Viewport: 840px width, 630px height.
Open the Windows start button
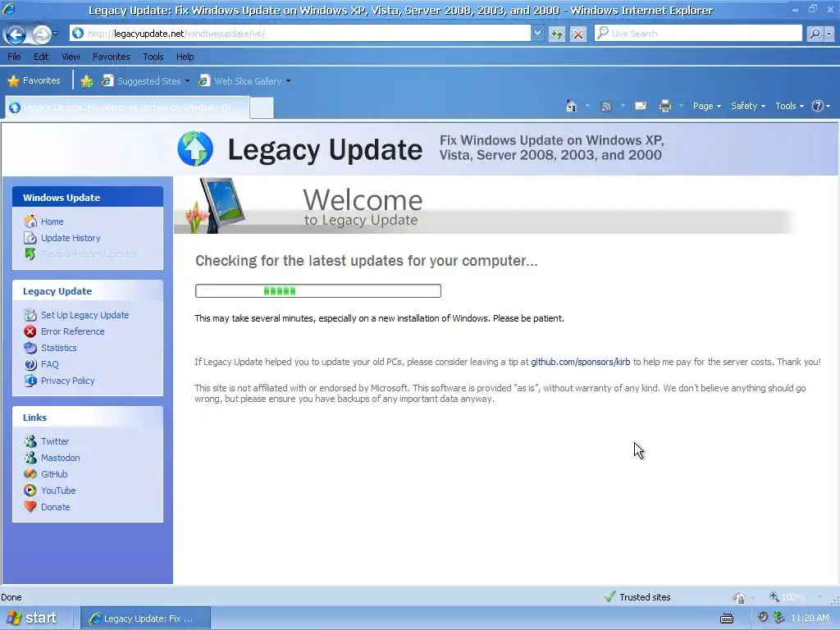click(32, 619)
